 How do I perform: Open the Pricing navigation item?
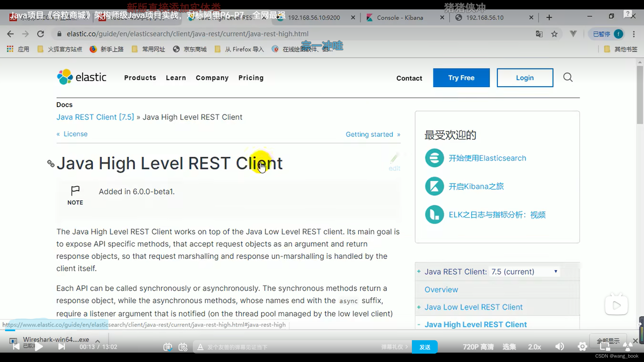(x=251, y=78)
